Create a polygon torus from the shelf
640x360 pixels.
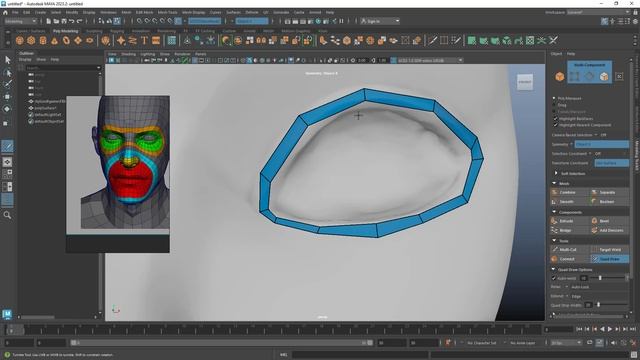66,40
